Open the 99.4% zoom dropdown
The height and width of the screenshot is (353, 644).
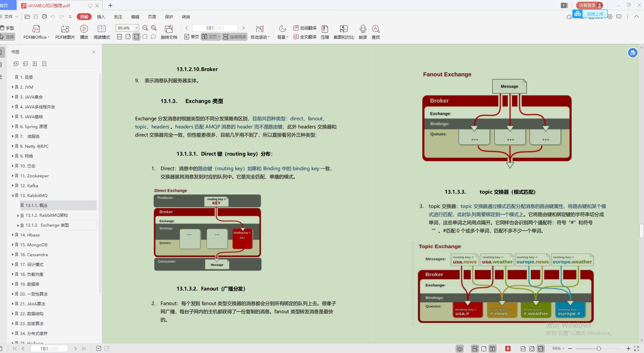click(137, 28)
